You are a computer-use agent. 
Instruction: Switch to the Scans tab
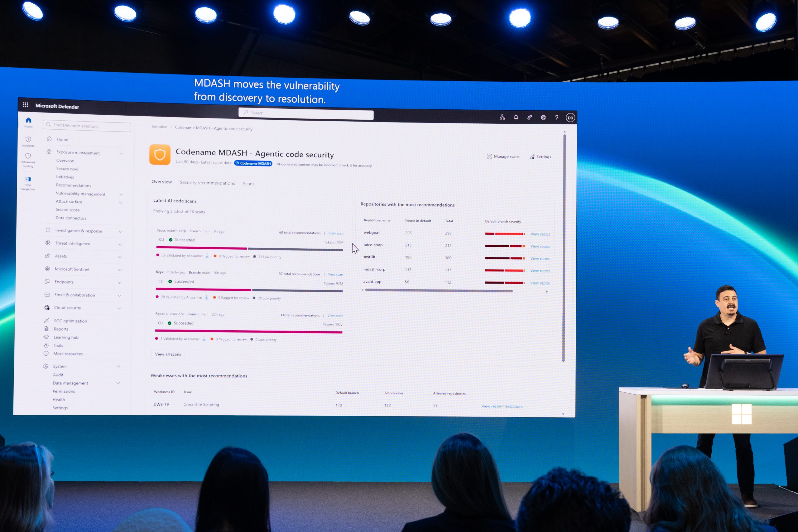pyautogui.click(x=249, y=184)
